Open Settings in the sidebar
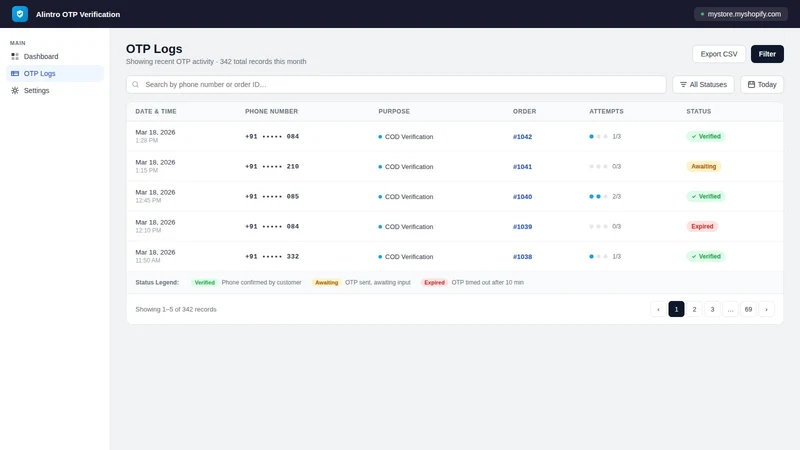This screenshot has height=450, width=800. [55, 90]
